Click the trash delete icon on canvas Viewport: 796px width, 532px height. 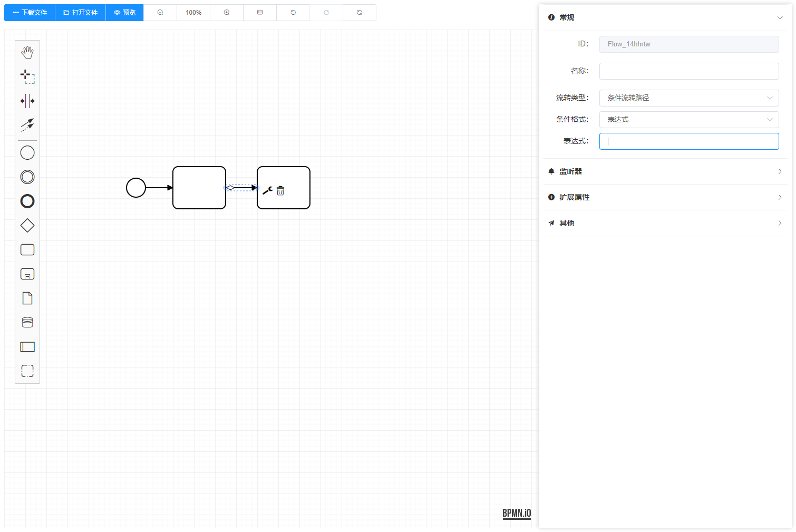click(280, 190)
